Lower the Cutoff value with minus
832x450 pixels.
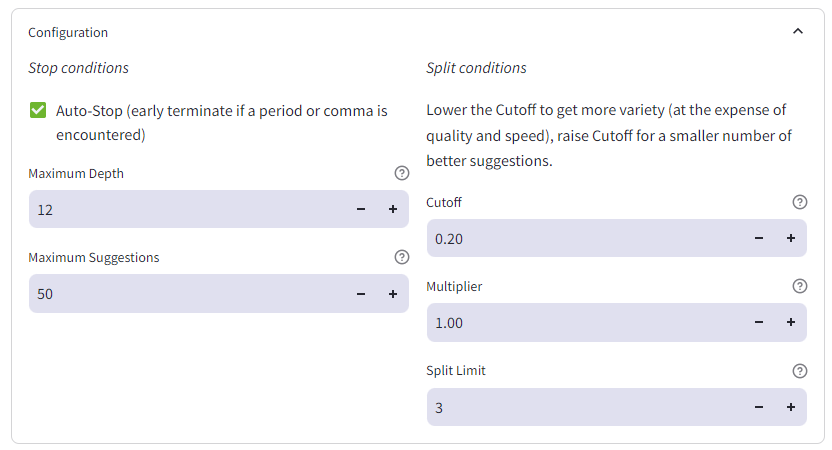click(759, 239)
